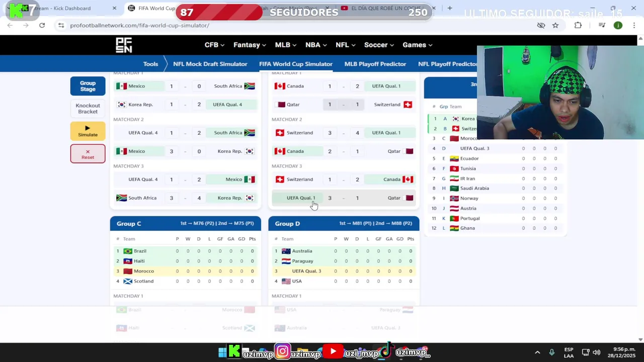Click Scotland flag in Group C table

(128, 281)
